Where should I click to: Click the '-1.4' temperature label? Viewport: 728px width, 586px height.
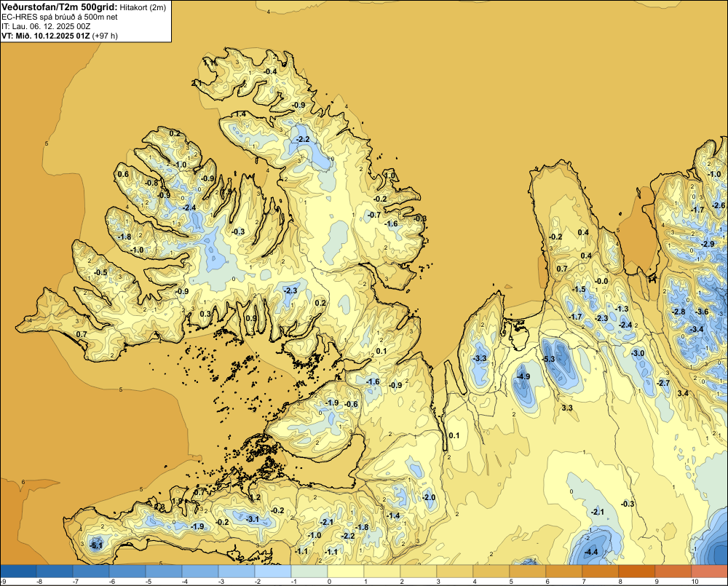click(x=393, y=515)
